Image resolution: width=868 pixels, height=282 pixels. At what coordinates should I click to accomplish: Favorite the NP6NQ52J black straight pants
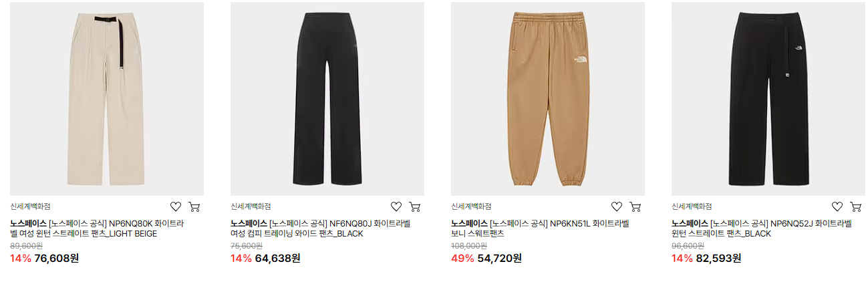[x=837, y=206]
